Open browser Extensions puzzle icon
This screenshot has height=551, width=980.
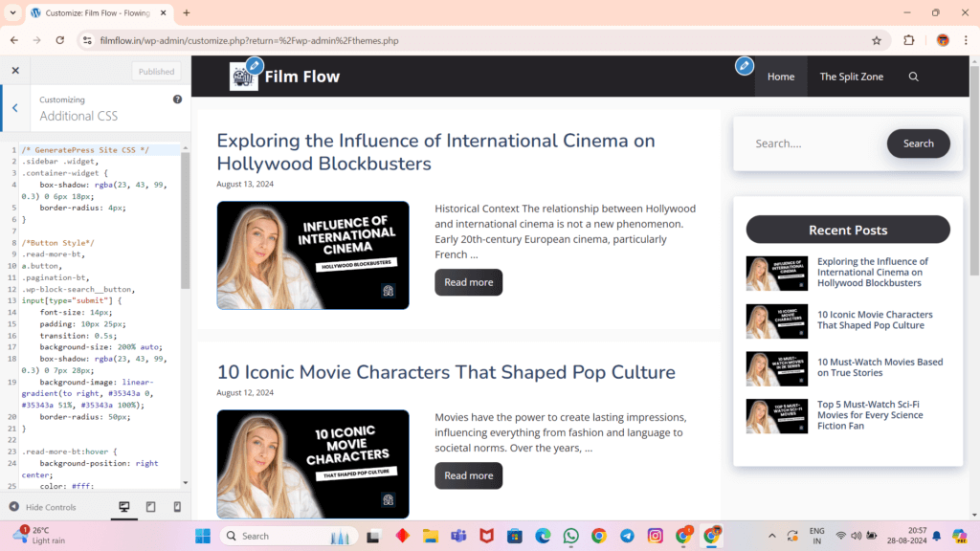909,40
